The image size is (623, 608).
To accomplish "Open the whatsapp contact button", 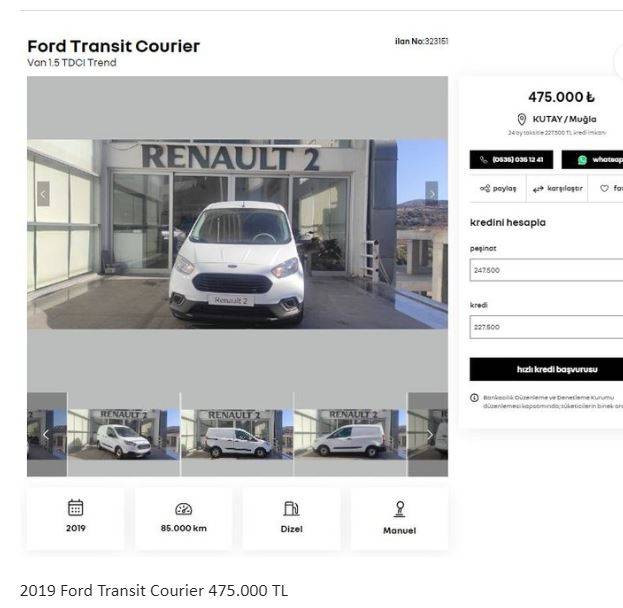I will 592,160.
